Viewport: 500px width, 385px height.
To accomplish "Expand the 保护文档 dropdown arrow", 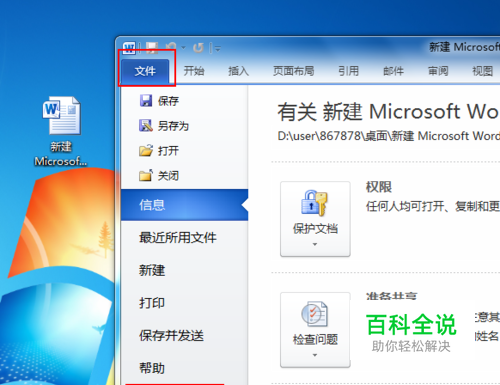I will click(x=315, y=244).
